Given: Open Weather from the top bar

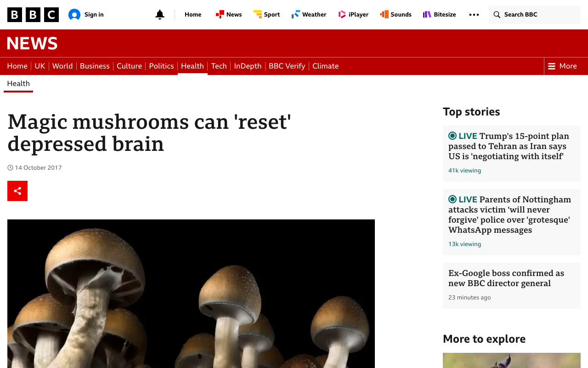Looking at the screenshot, I should coord(309,15).
